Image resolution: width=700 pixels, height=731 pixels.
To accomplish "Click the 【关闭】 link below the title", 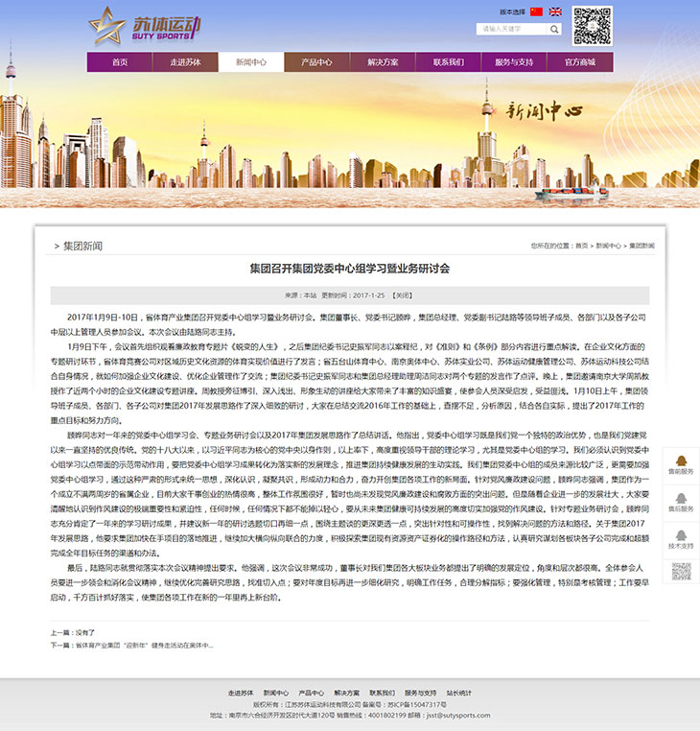I will pos(402,295).
